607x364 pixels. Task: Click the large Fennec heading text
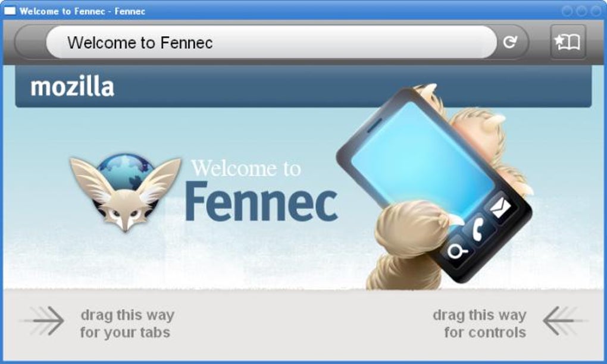(262, 202)
